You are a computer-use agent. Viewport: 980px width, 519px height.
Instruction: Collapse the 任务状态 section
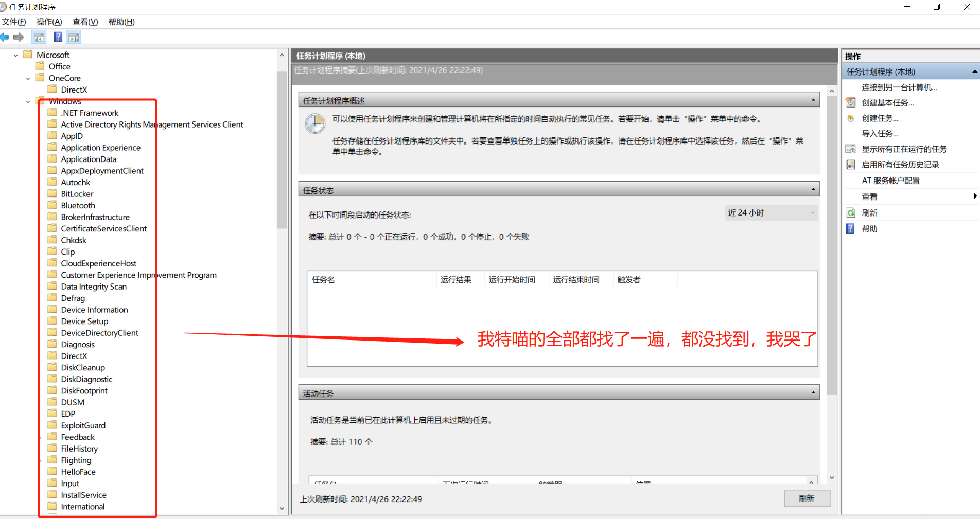813,190
